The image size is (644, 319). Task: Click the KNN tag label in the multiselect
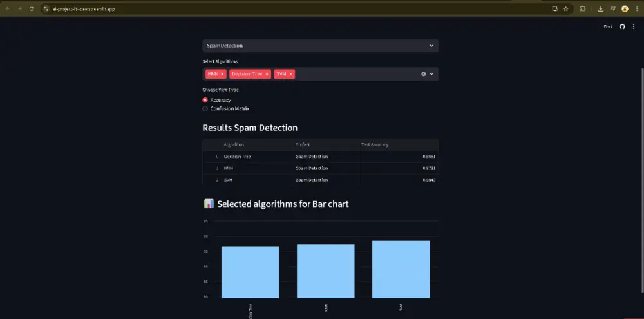[213, 74]
